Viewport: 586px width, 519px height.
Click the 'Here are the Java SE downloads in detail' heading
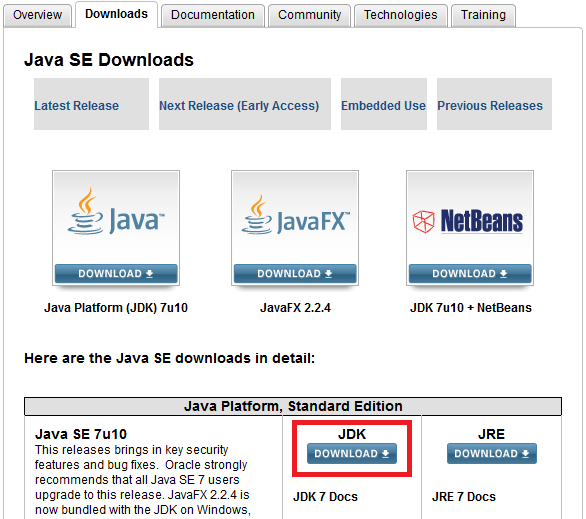[170, 358]
